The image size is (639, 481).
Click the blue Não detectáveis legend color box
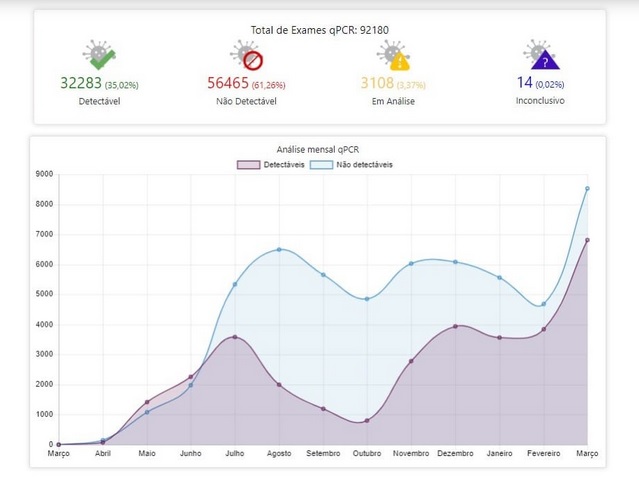[x=321, y=164]
